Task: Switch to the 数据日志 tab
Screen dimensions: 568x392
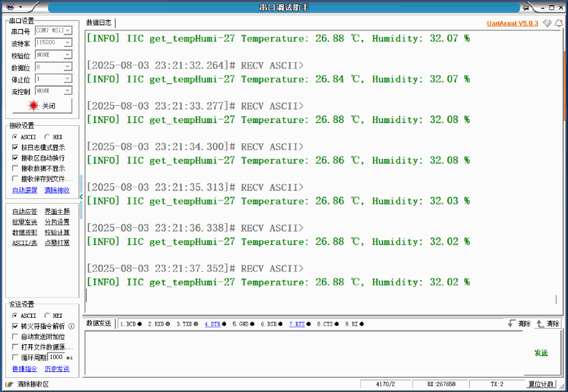Action: (99, 23)
